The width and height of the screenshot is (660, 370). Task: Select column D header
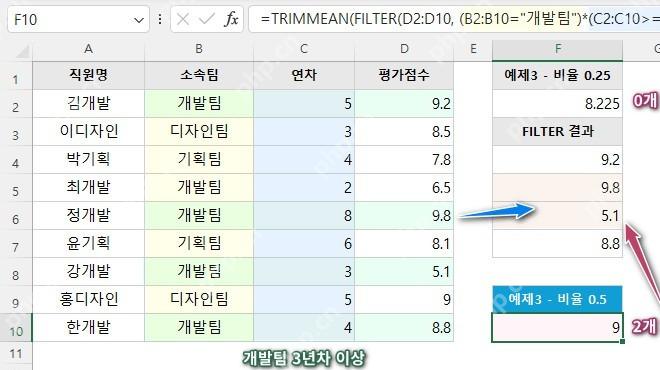pyautogui.click(x=404, y=49)
